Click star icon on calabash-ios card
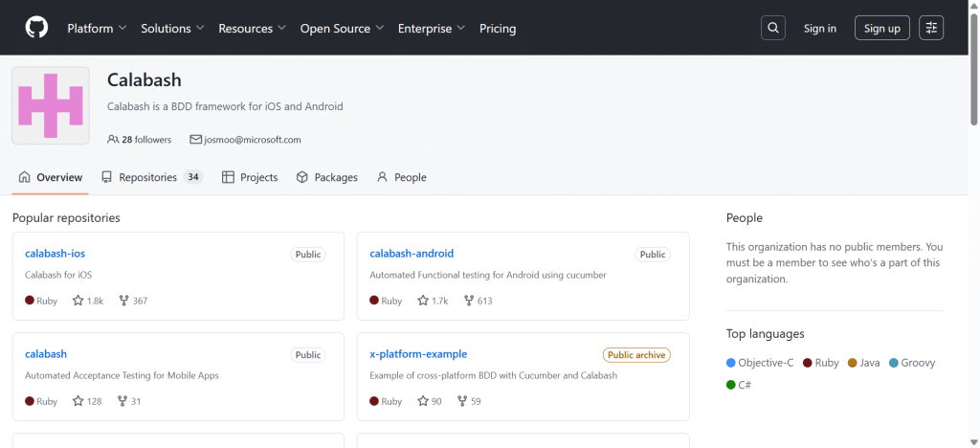 [78, 301]
